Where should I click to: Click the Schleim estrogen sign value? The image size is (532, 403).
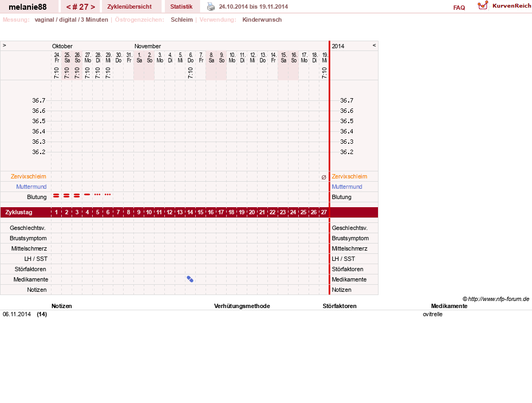click(x=182, y=20)
